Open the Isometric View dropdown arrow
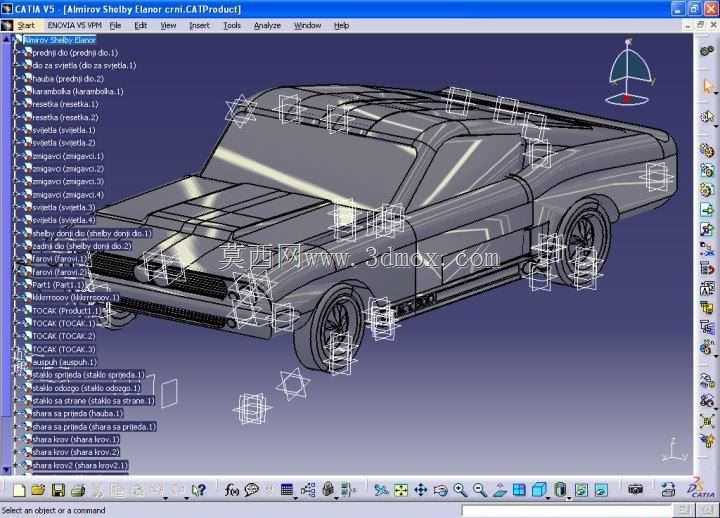 pyautogui.click(x=548, y=497)
